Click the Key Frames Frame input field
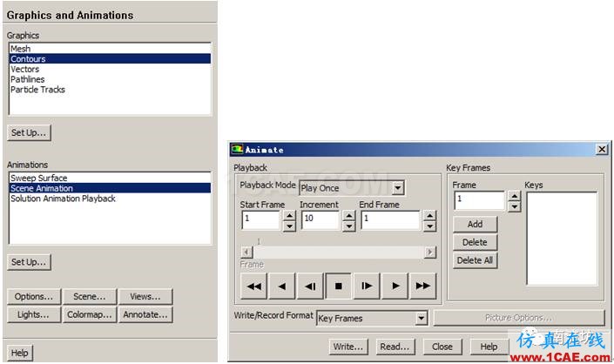The height and width of the screenshot is (364, 614). [479, 201]
